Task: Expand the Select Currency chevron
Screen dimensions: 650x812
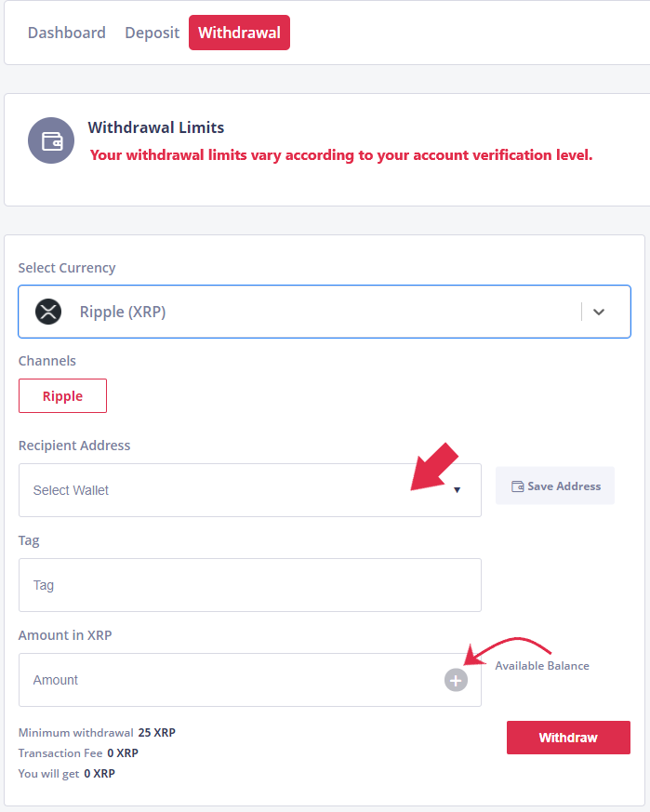Action: coord(599,312)
